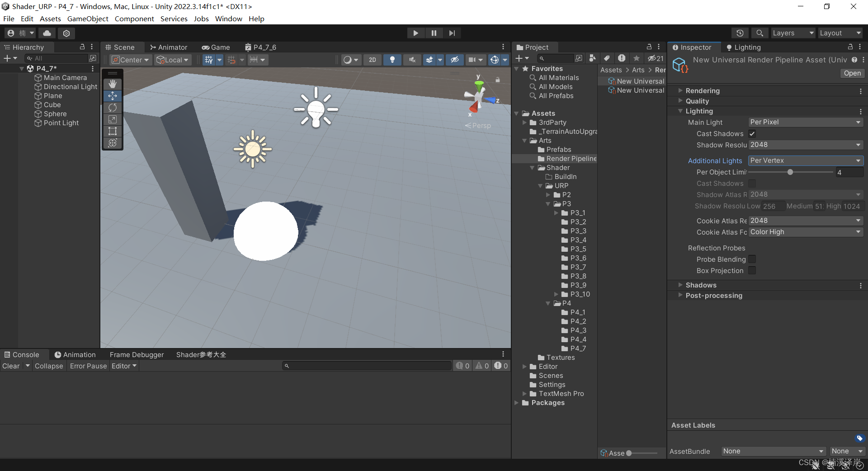The height and width of the screenshot is (471, 868).
Task: Click Local handle rotation button
Action: pos(172,60)
